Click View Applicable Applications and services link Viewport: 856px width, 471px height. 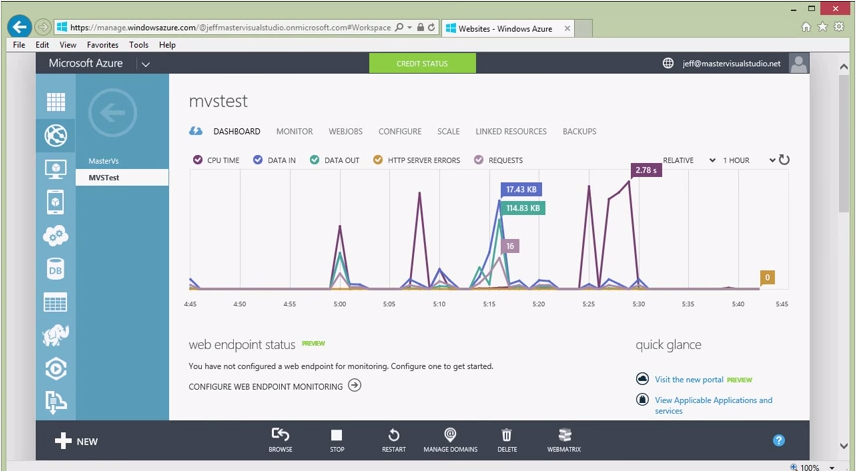(714, 406)
